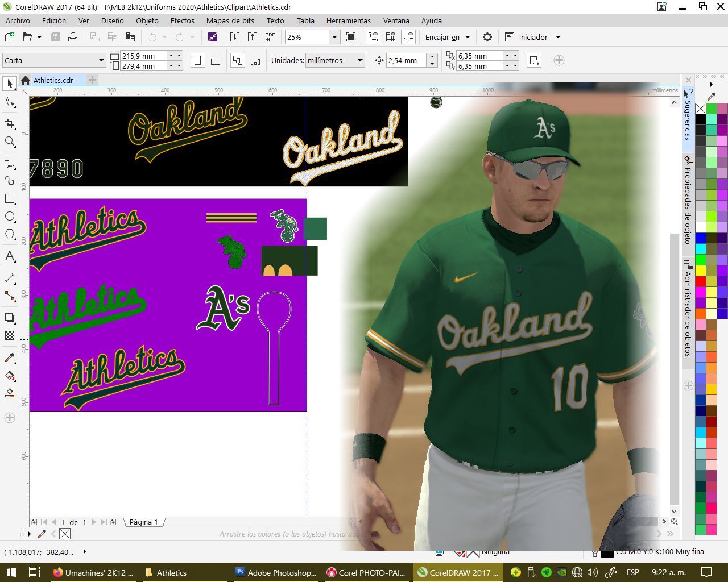Viewport: 728px width, 582px height.
Task: Set page to Landscape orientation
Action: coord(216,60)
